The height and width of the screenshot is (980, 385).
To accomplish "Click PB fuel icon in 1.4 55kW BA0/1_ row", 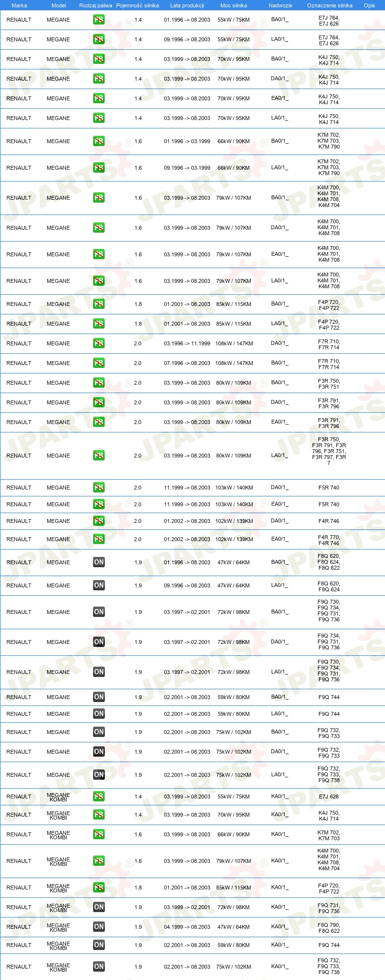I will click(99, 20).
